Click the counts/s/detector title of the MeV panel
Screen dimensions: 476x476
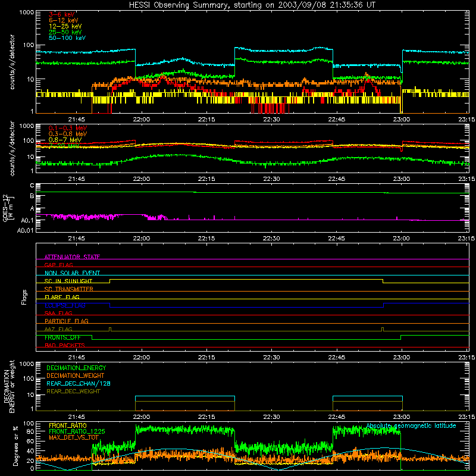pos(12,148)
